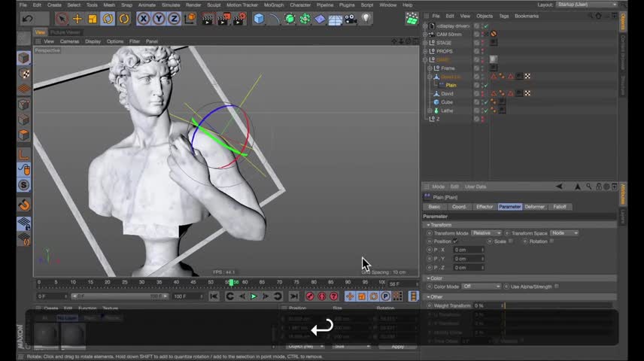Toggle visibility dots for Cube object

(x=482, y=102)
